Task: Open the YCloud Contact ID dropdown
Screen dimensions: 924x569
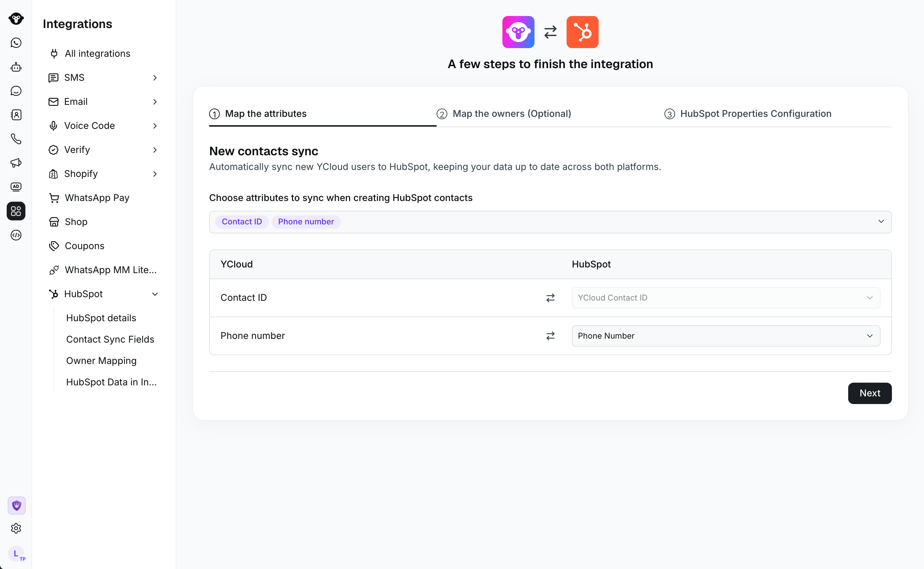Action: point(726,298)
